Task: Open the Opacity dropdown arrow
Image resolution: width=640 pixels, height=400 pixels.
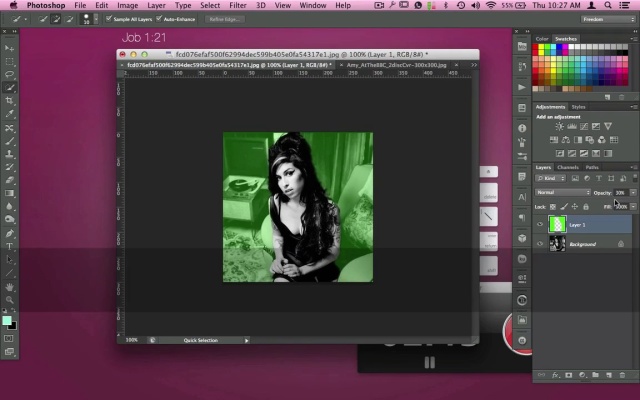Action: coord(633,192)
